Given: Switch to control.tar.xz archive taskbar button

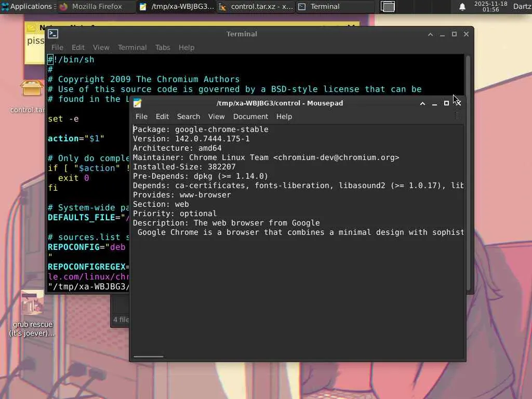Looking at the screenshot, I should pos(256,6).
